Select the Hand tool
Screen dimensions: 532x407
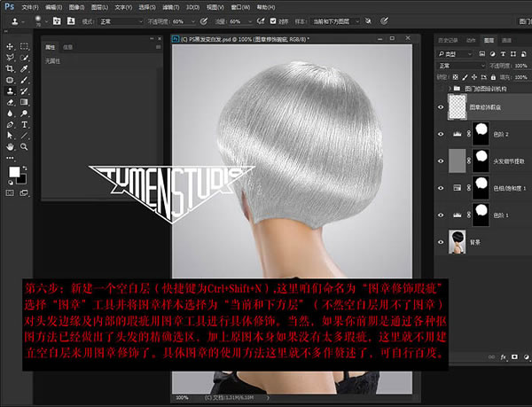pos(8,146)
